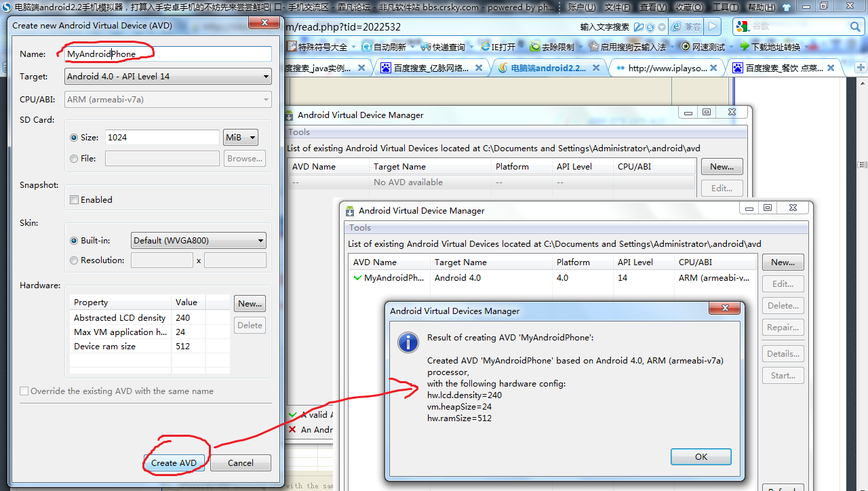Screen dimensions: 868x491
Task: Click the AVD Name text field
Action: (167, 54)
